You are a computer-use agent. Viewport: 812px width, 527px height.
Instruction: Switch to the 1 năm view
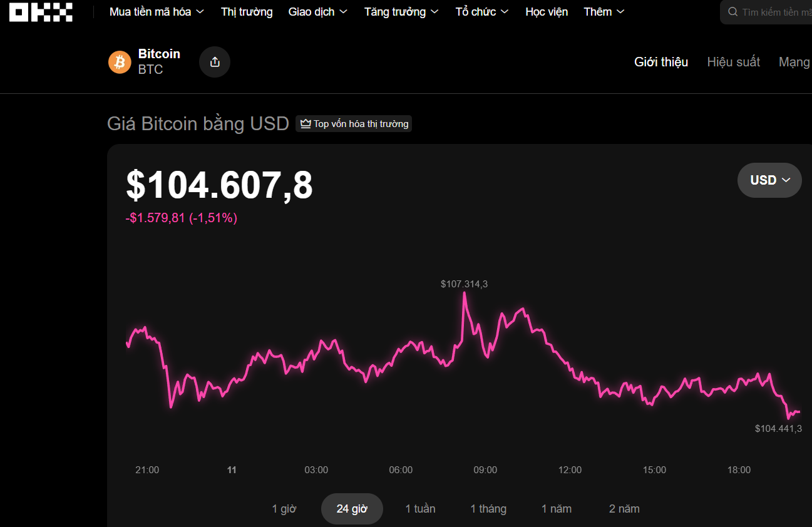coord(556,508)
